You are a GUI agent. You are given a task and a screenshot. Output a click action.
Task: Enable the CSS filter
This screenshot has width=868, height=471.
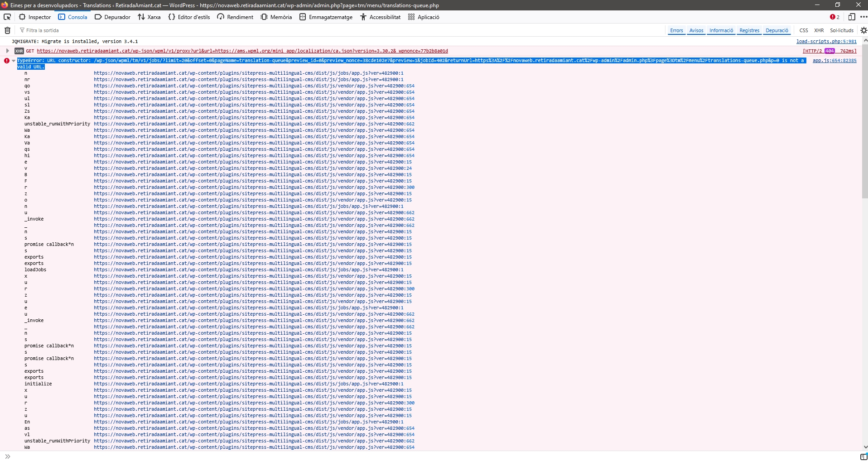pyautogui.click(x=804, y=30)
